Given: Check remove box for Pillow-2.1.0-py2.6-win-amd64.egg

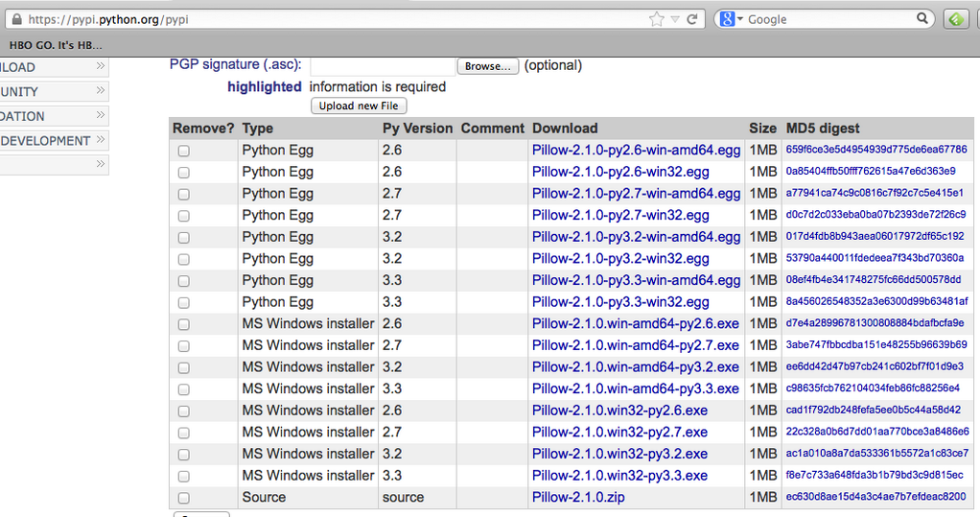Looking at the screenshot, I should 184,151.
